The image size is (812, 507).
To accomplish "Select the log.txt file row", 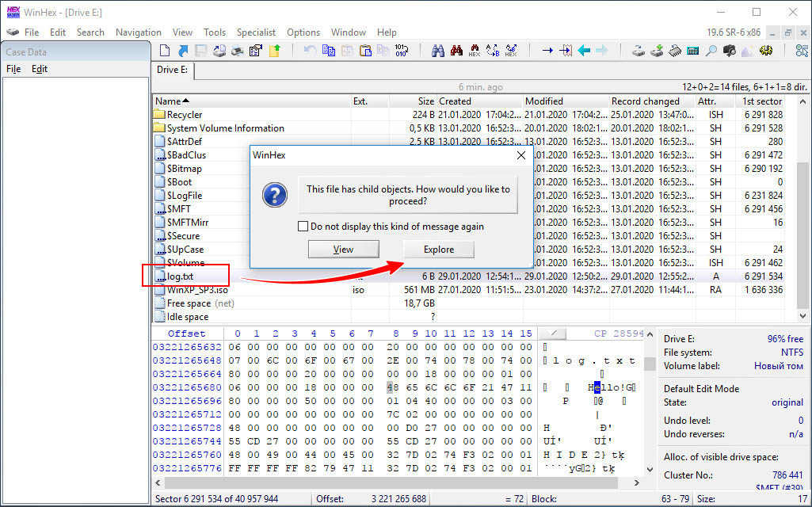I will click(469, 276).
